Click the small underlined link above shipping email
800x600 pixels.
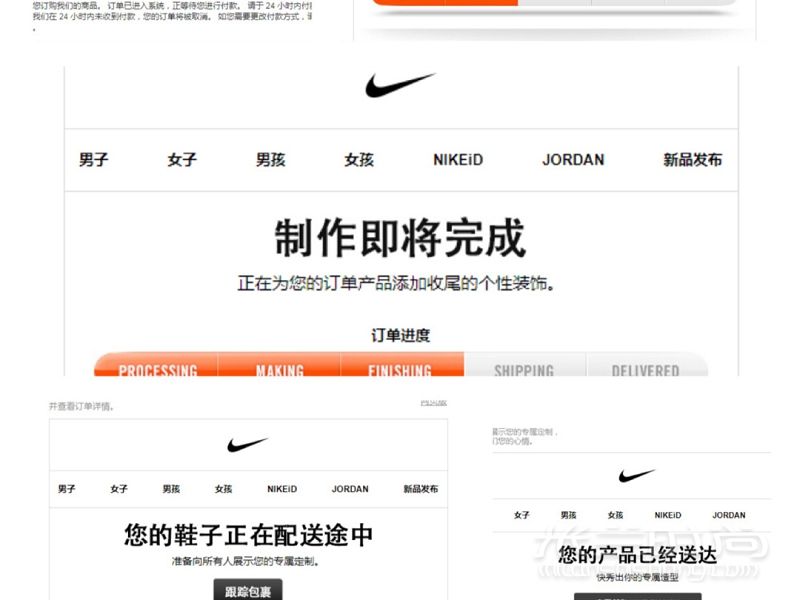click(x=434, y=403)
